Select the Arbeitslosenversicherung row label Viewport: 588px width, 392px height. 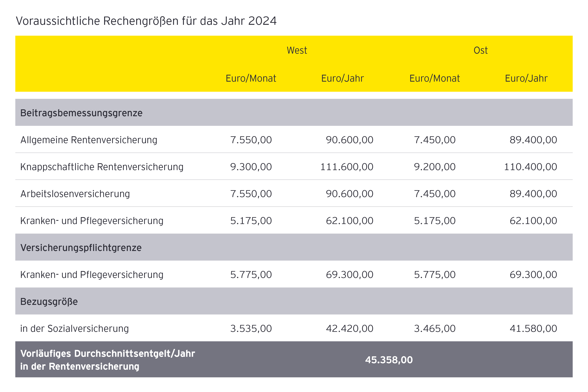pyautogui.click(x=75, y=194)
